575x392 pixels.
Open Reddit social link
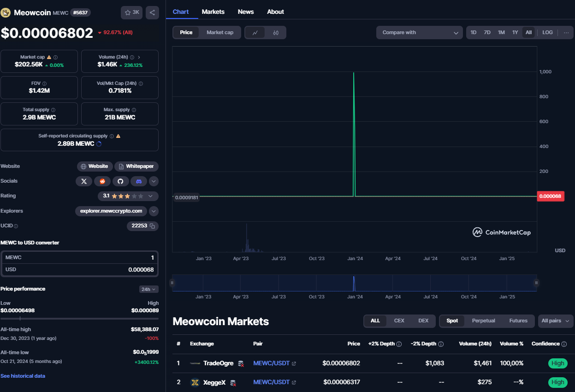tap(102, 181)
